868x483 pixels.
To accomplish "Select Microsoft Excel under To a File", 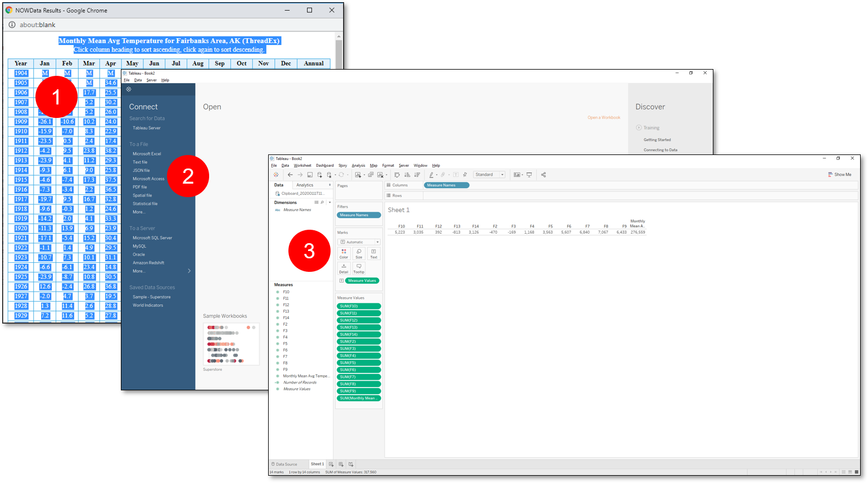I will click(147, 153).
